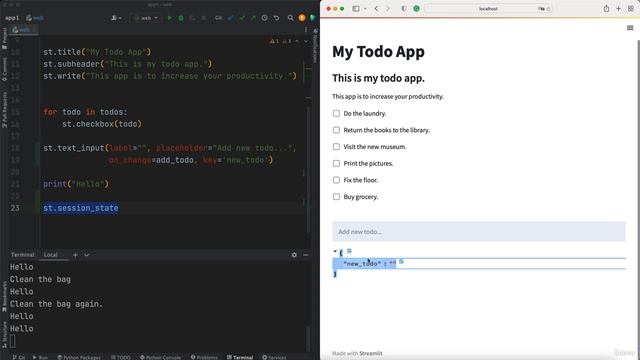This screenshot has height=360, width=640.
Task: Expand terminal session options chevron
Action: click(x=87, y=255)
